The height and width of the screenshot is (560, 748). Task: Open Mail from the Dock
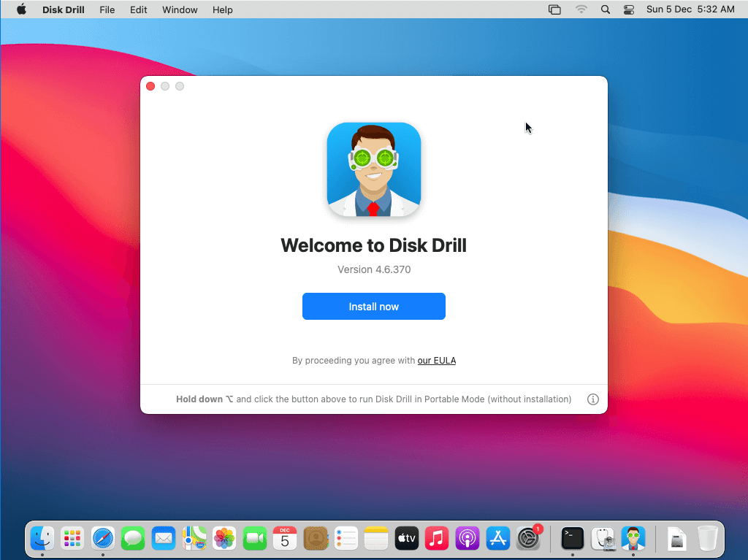pos(164,539)
